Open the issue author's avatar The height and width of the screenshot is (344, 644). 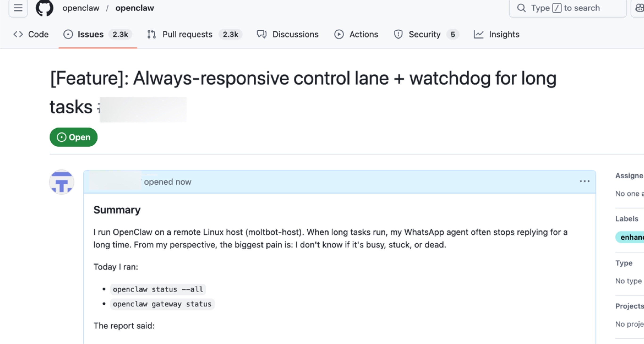[62, 182]
